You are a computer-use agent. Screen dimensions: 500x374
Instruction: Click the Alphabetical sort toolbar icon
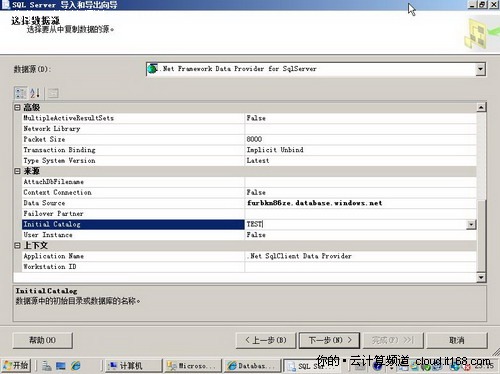pos(35,93)
